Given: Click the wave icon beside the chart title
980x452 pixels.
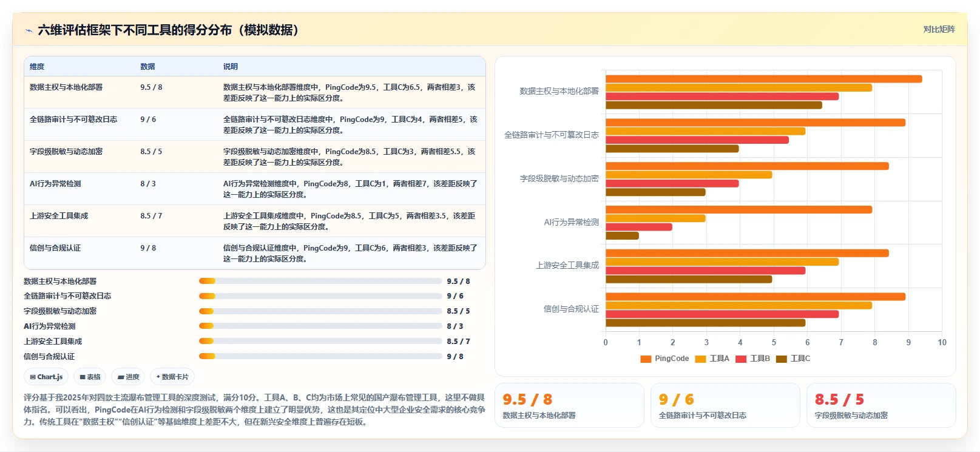Looking at the screenshot, I should [x=29, y=30].
